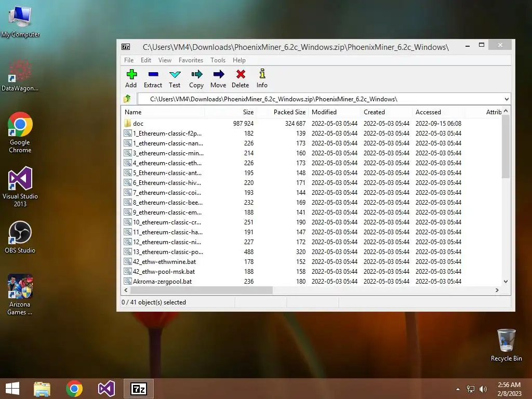Click the network tray icon
Viewport: 532px width, 399px height.
[471, 389]
